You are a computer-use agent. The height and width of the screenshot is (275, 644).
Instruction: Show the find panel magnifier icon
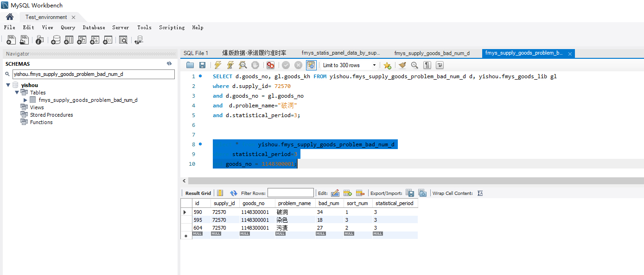pyautogui.click(x=414, y=65)
